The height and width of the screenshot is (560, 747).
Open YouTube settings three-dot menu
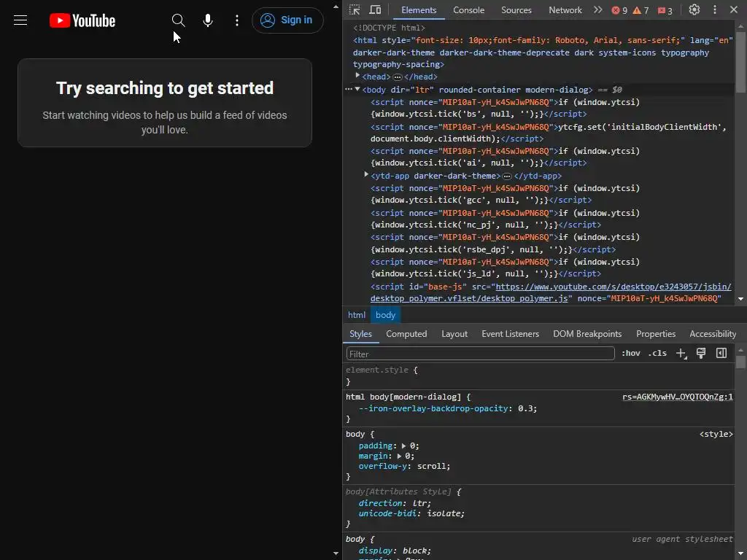[x=237, y=20]
